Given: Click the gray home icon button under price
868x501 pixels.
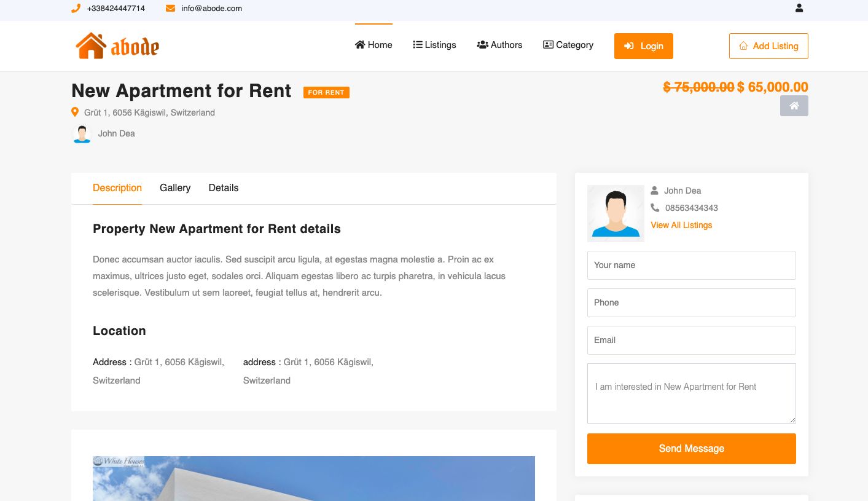Looking at the screenshot, I should pyautogui.click(x=794, y=106).
